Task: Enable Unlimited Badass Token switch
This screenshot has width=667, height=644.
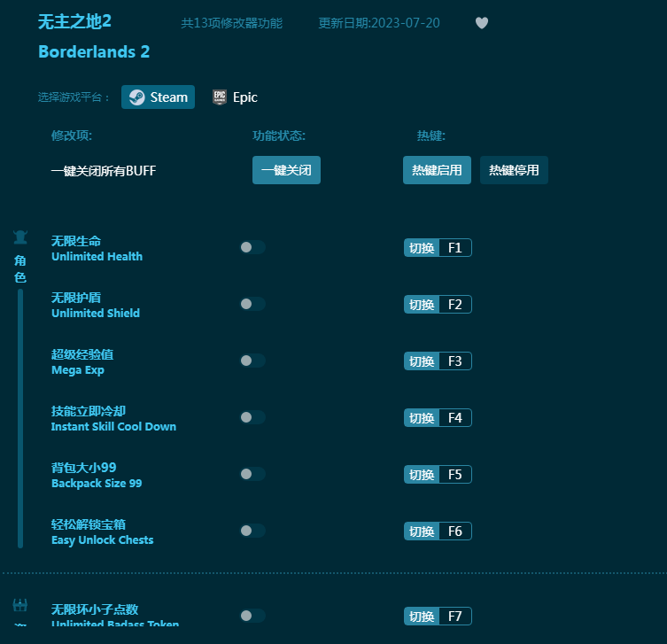Action: (252, 616)
